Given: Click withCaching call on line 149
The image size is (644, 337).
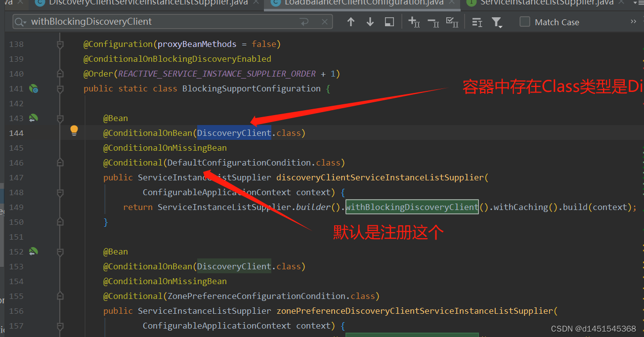Looking at the screenshot, I should [521, 207].
